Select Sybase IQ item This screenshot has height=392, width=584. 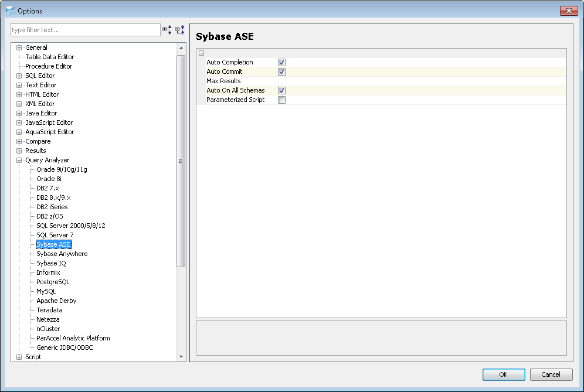52,263
